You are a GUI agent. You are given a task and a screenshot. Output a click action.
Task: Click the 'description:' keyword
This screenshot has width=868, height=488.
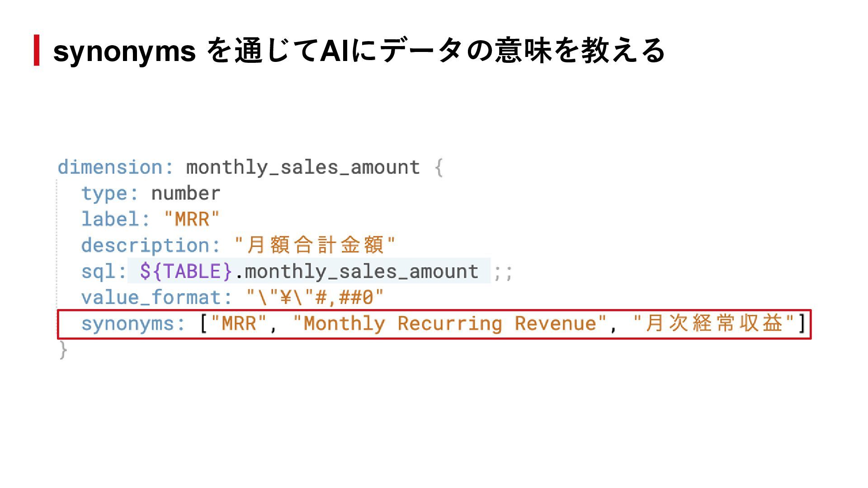(151, 245)
